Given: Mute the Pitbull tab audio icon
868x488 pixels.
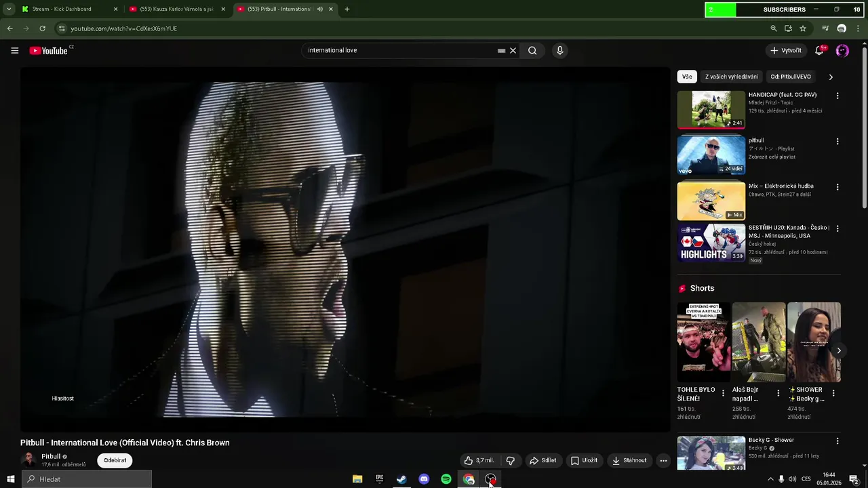Looking at the screenshot, I should [319, 9].
